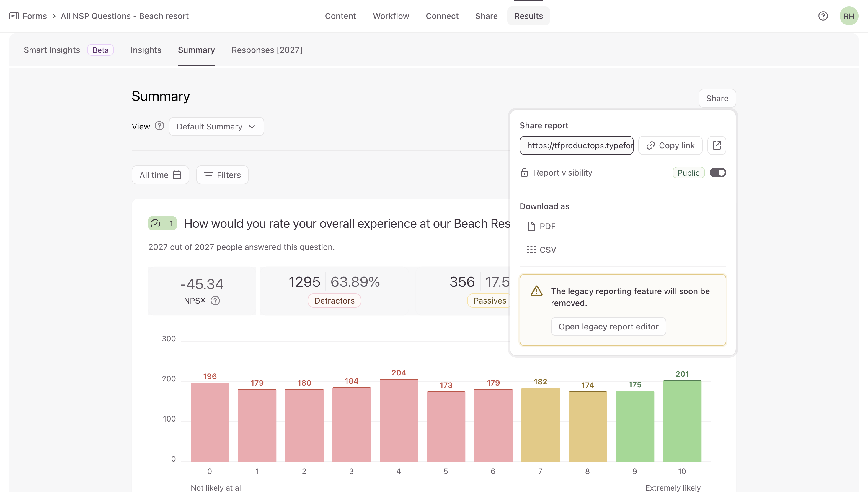The image size is (868, 492).
Task: Click the share report URL field
Action: point(576,145)
